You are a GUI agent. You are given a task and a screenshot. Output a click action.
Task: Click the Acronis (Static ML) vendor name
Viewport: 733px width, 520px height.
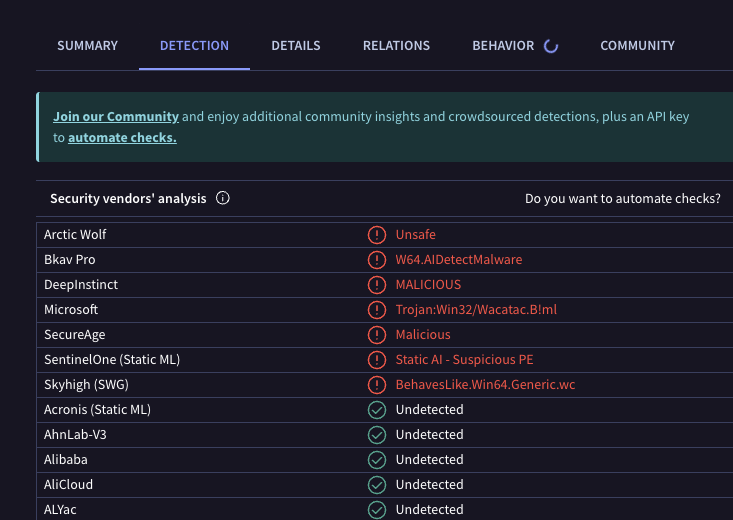pyautogui.click(x=97, y=409)
